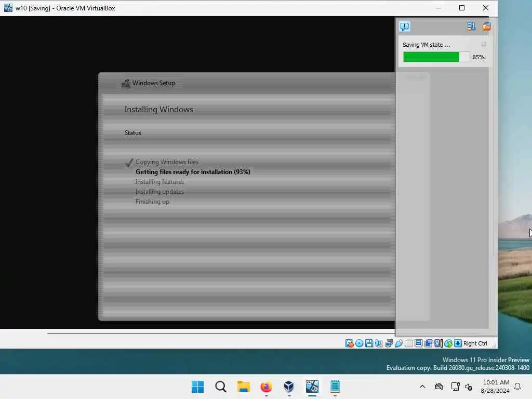Open the notifications bell icon
Image resolution: width=532 pixels, height=399 pixels.
[518, 387]
